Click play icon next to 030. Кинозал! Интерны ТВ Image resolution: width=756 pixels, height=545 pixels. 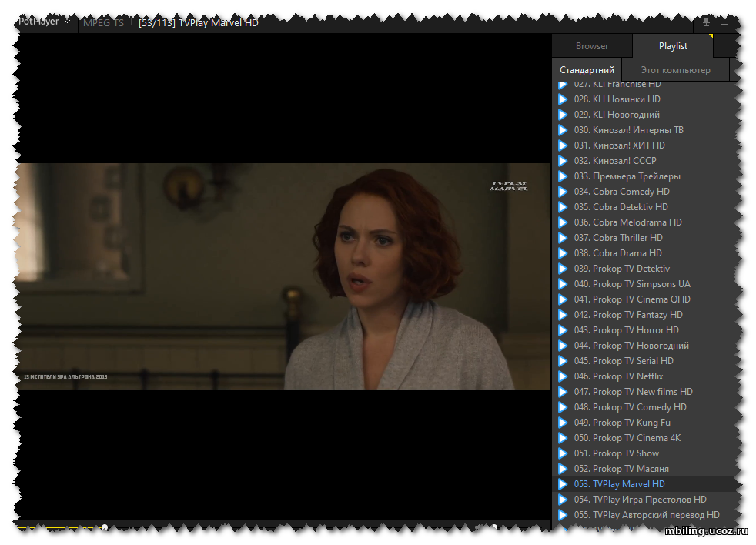coord(563,130)
